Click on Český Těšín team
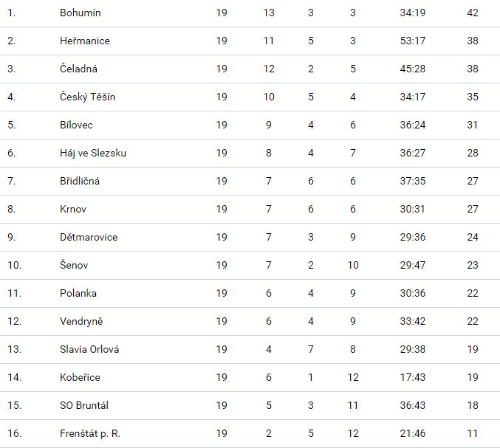 87,97
